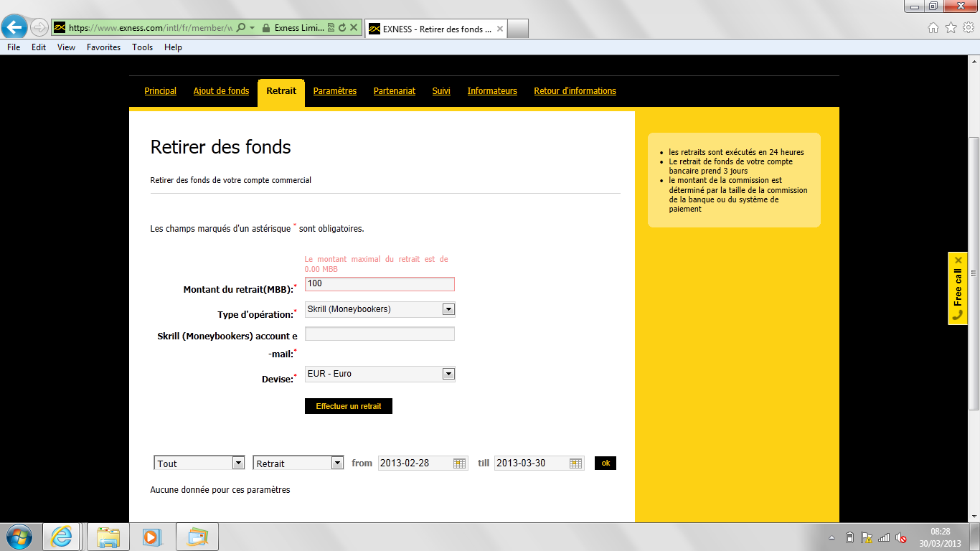The image size is (980, 551).
Task: Open the calendar picker for the till date
Action: click(x=575, y=463)
